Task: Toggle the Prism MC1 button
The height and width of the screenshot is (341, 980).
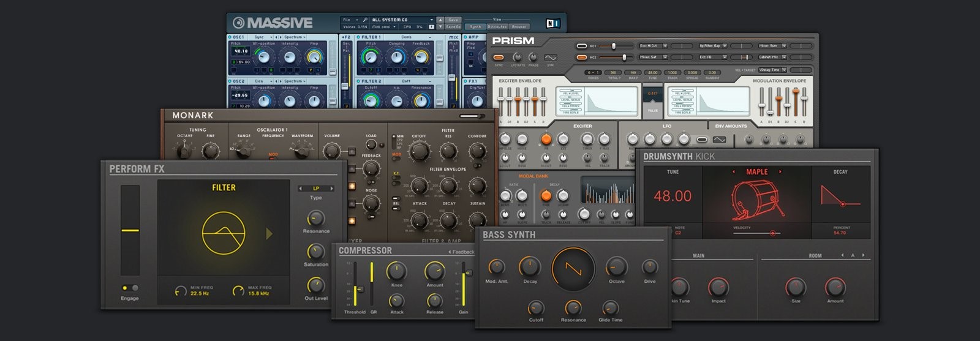Action: click(581, 46)
